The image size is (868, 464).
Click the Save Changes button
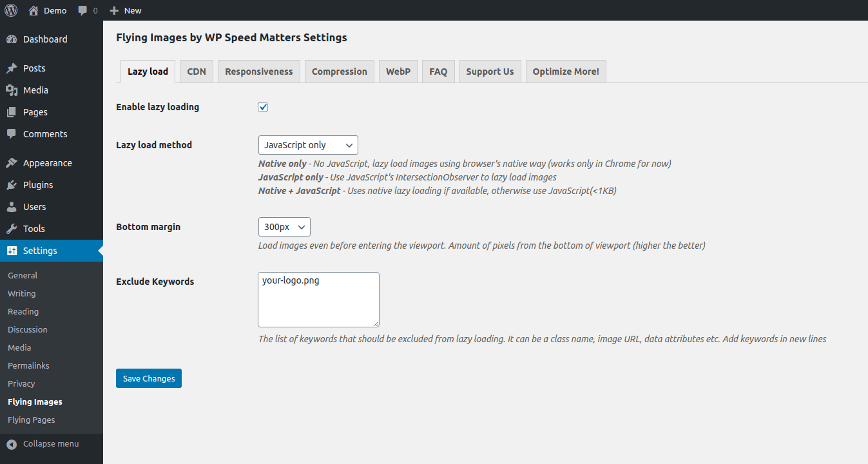149,378
